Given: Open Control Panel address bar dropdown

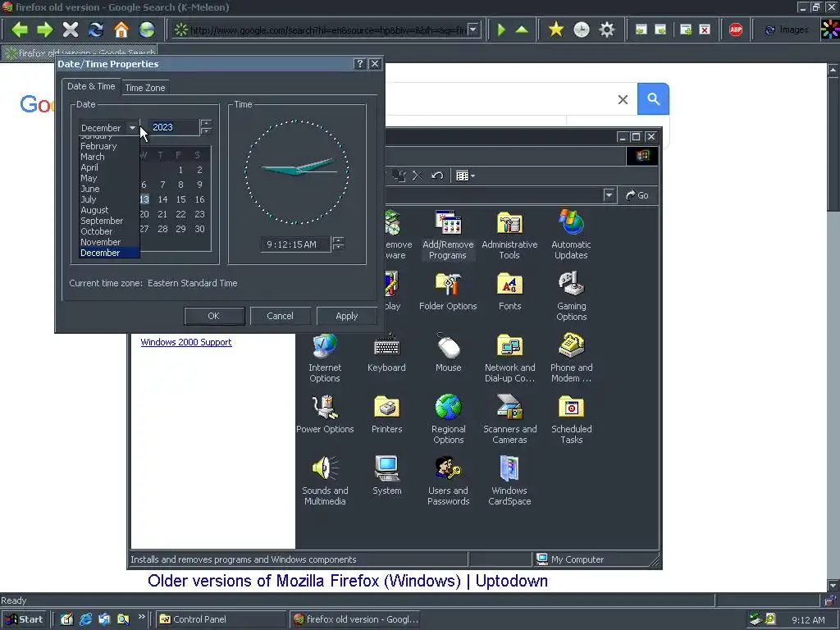Looking at the screenshot, I should 609,195.
